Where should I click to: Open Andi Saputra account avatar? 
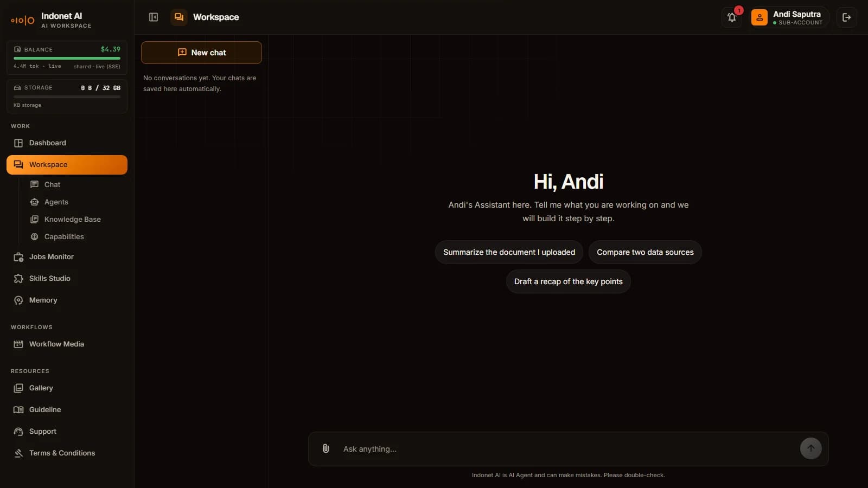759,17
